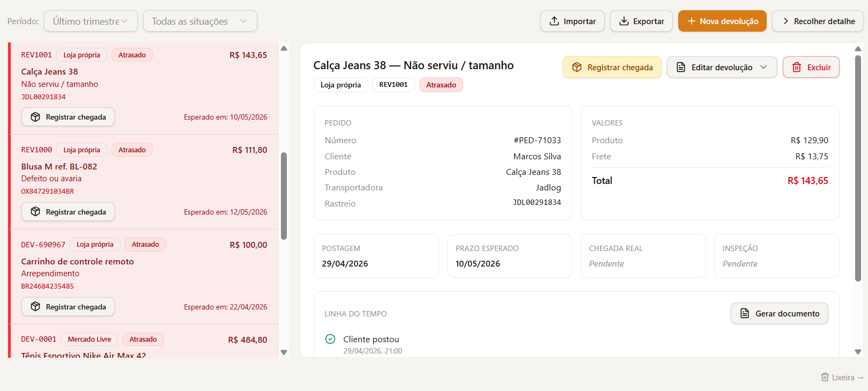Register arrival for the Blusa M ref. BL-082 card
The image size is (868, 391).
tap(68, 212)
